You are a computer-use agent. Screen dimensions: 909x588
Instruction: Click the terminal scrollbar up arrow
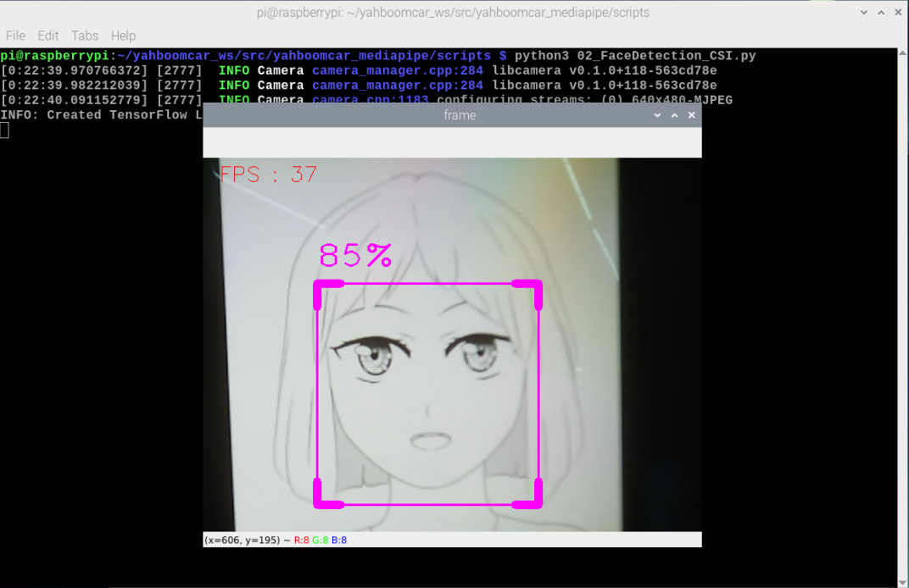point(902,53)
